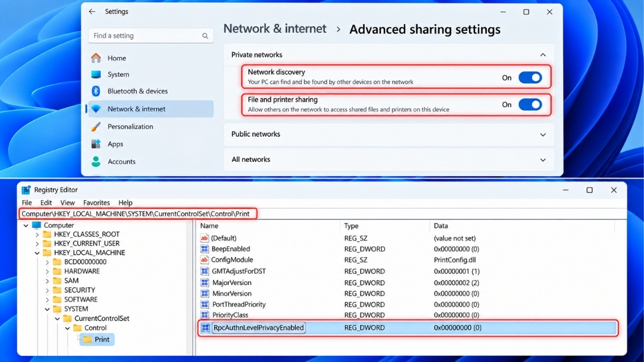Viewport: 644px width, 362px height.
Task: Click the HKEY_CLASSES_ROOT folder icon
Action: (47, 235)
